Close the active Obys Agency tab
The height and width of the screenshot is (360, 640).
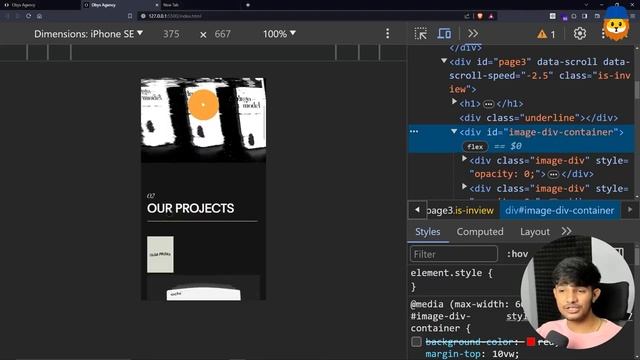click(x=157, y=5)
